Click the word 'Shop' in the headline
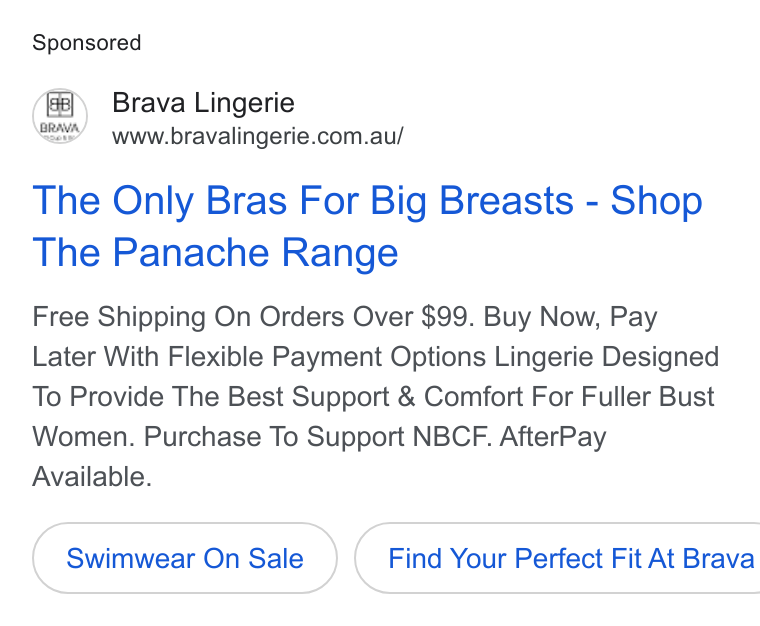 click(656, 201)
